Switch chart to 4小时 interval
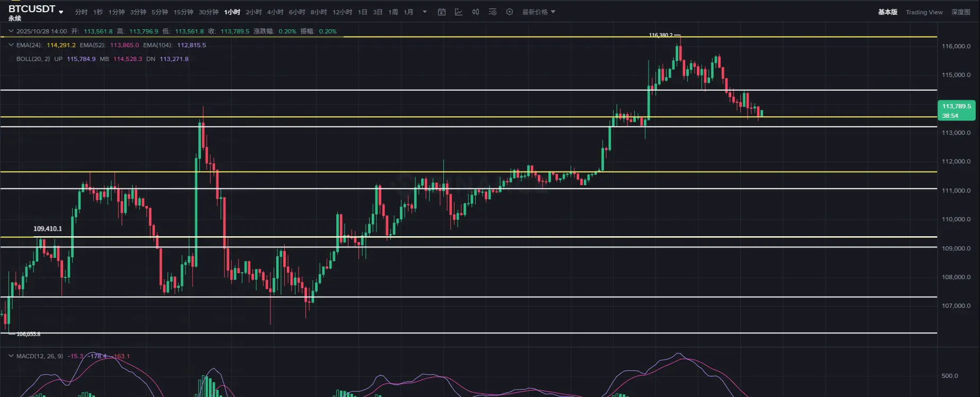 (275, 12)
